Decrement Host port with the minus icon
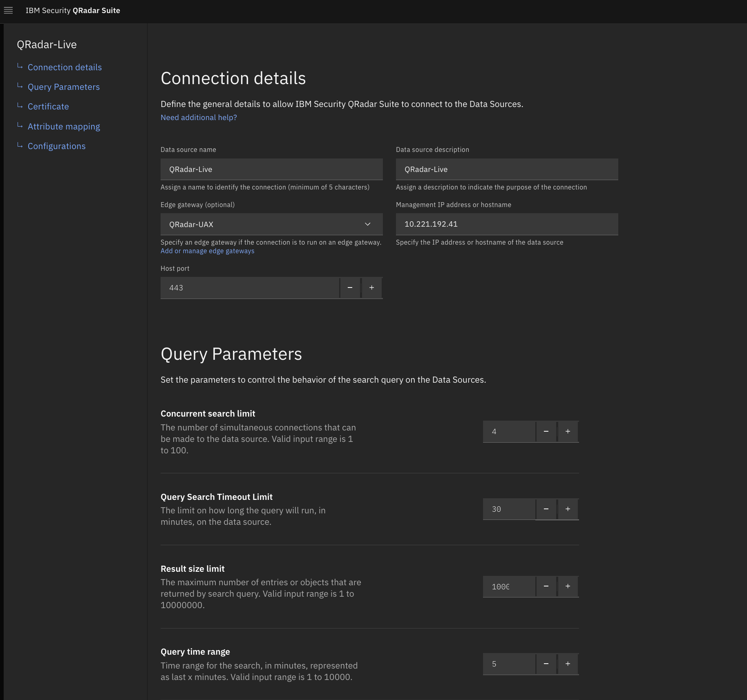 350,288
